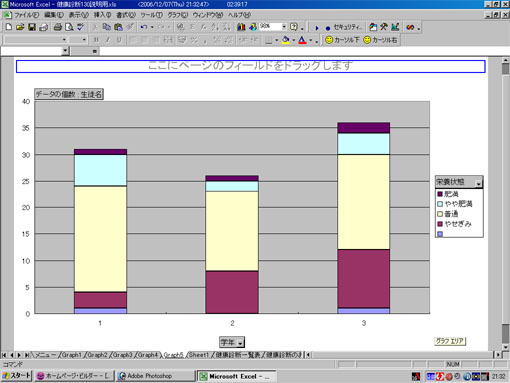Open a file with the Open folder icon
This screenshot has height=383, width=510.
point(20,27)
